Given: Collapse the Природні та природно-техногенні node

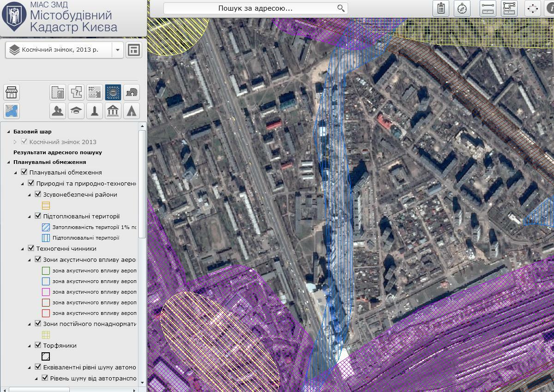Looking at the screenshot, I should pos(23,184).
